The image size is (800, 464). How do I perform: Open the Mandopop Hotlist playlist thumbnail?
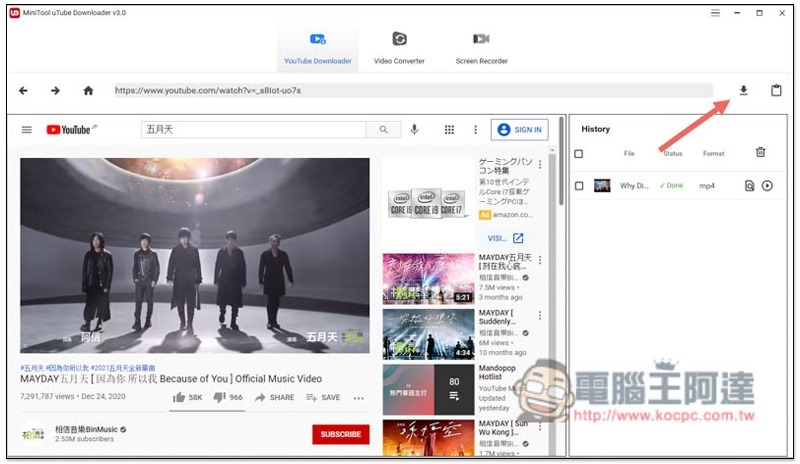429,389
